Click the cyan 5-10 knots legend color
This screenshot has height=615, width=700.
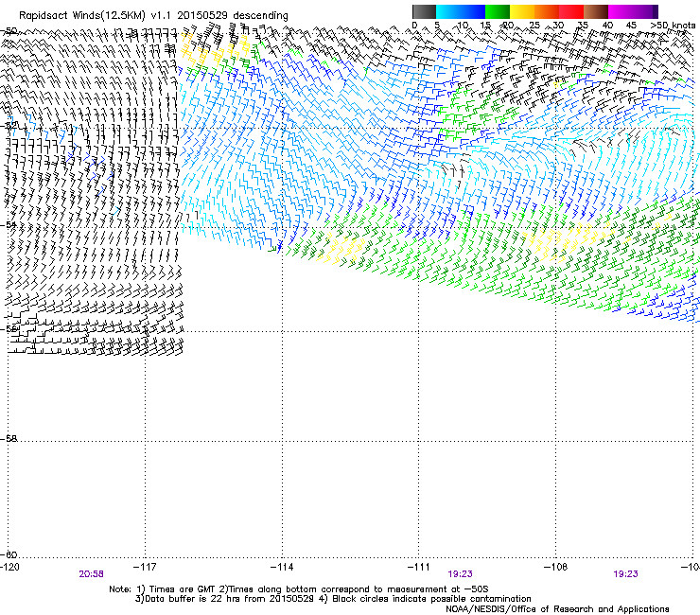[448, 11]
